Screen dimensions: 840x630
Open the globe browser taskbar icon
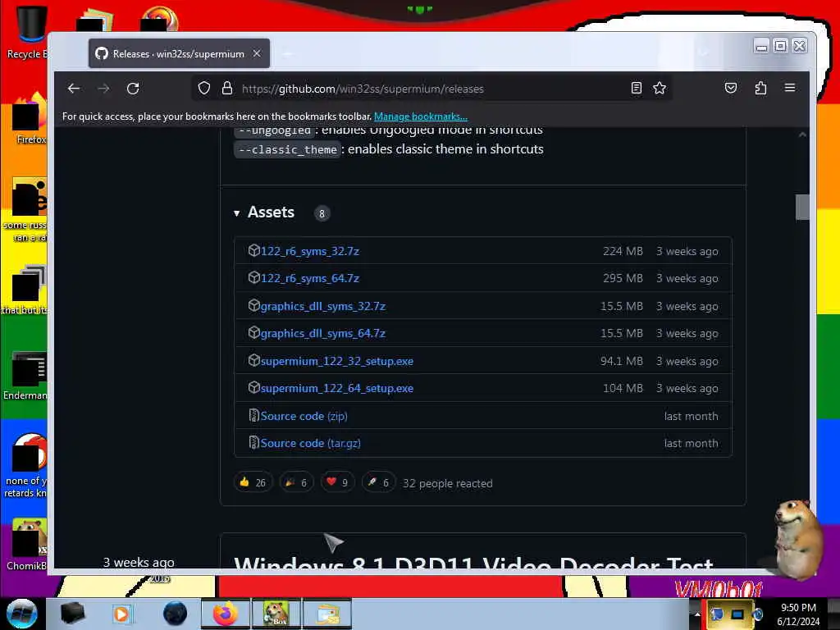[176, 614]
